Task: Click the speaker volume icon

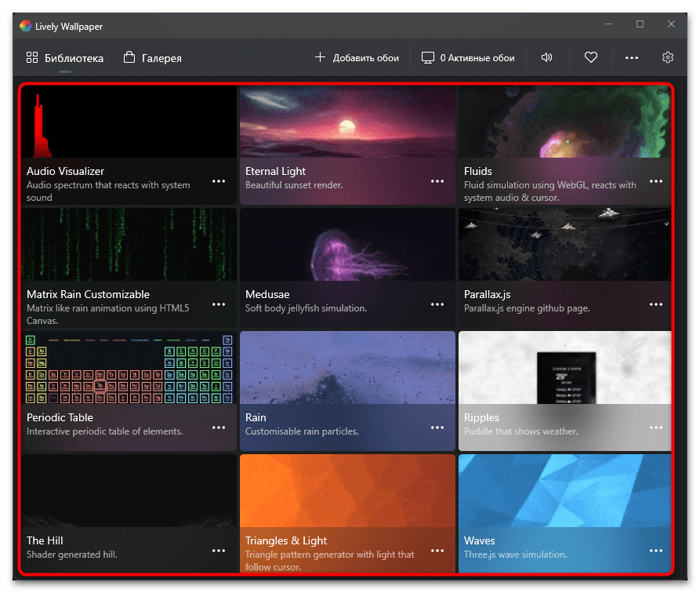Action: click(x=547, y=57)
